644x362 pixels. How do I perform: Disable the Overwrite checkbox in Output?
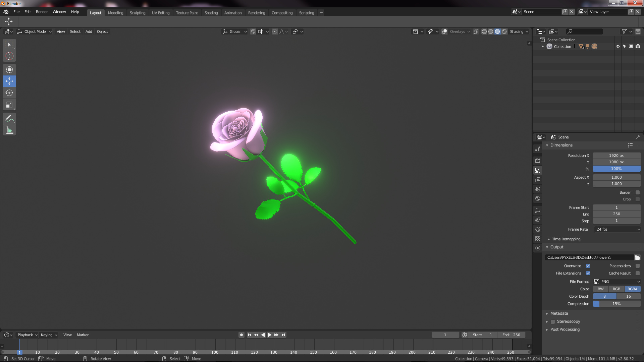[x=588, y=265]
